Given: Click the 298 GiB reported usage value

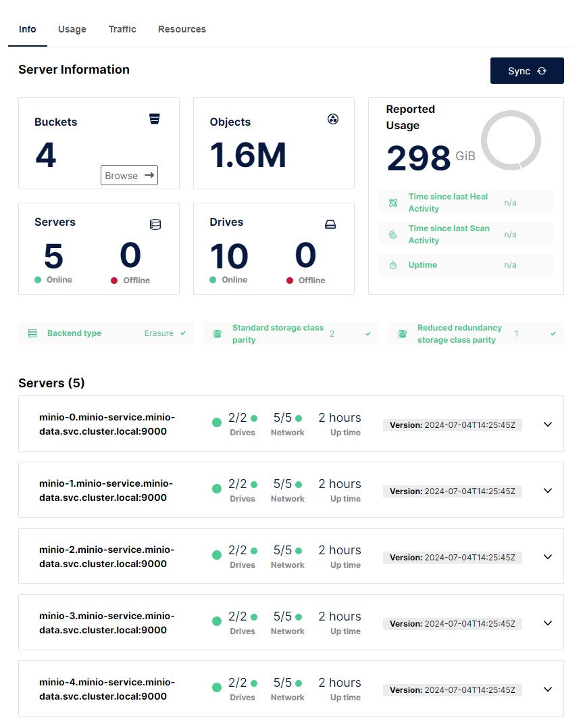Looking at the screenshot, I should click(x=431, y=158).
